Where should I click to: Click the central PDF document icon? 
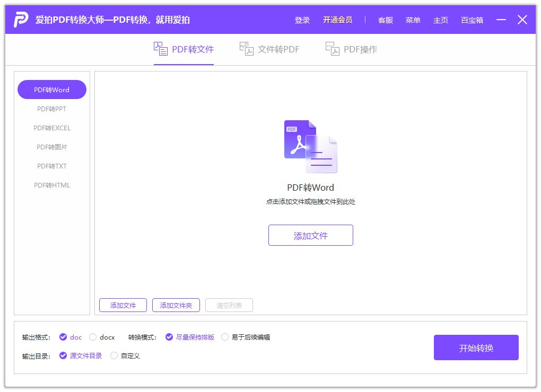(x=311, y=147)
